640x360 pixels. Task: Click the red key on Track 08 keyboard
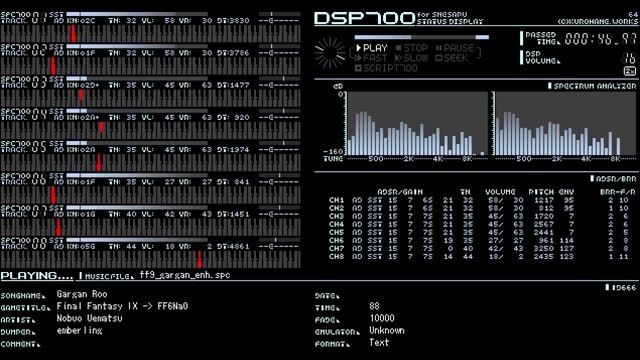pos(200,260)
